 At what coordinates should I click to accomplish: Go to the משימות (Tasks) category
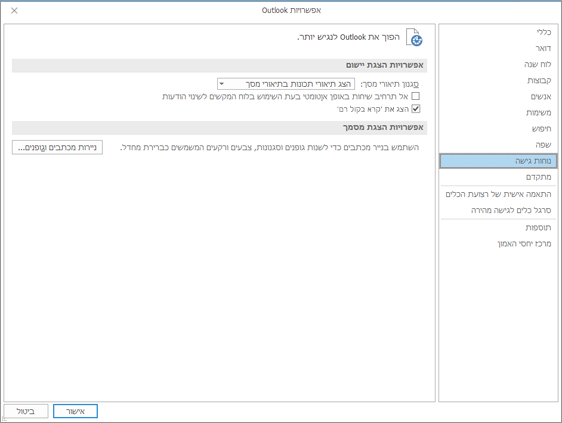click(x=498, y=113)
